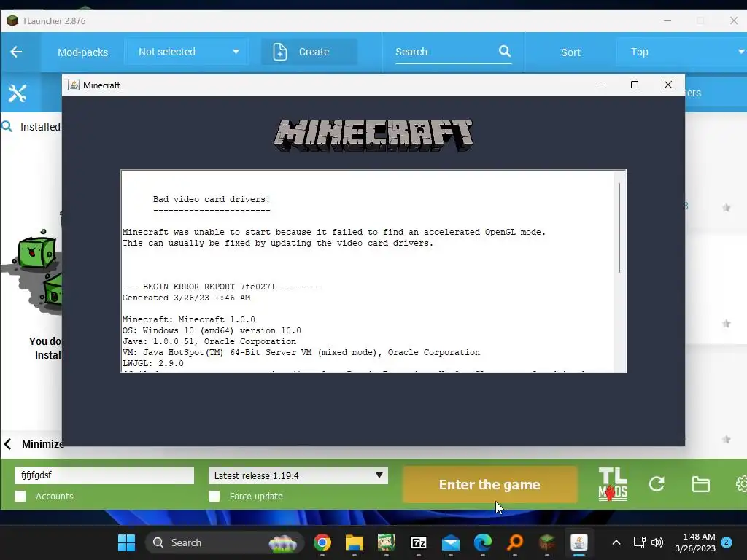Click the 'Java: 1.8.0_51, Oracle Corporation' line

209,341
